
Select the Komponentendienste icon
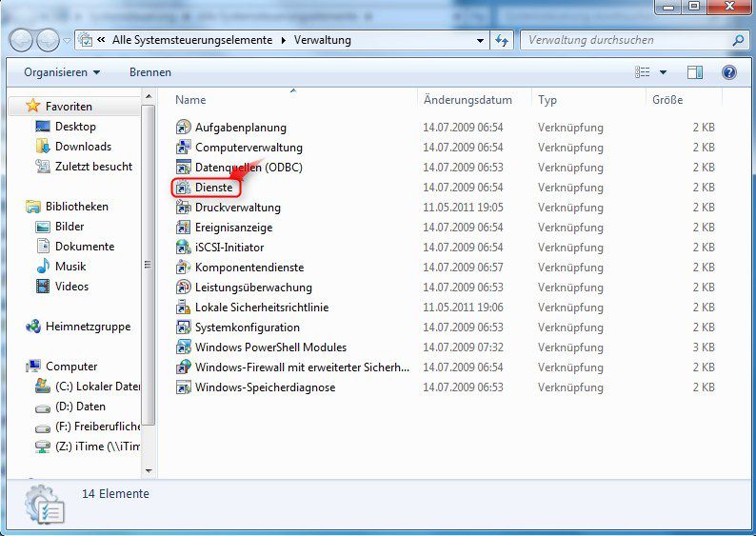(x=183, y=267)
